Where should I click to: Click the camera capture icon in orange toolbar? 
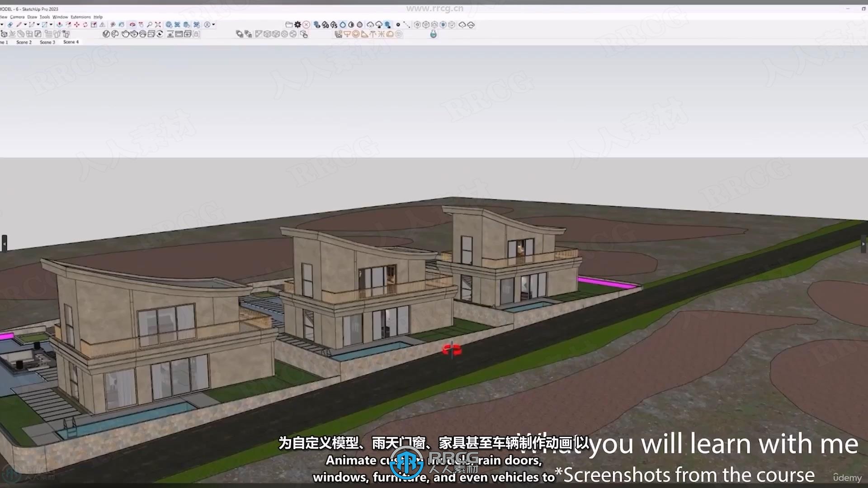coord(338,34)
